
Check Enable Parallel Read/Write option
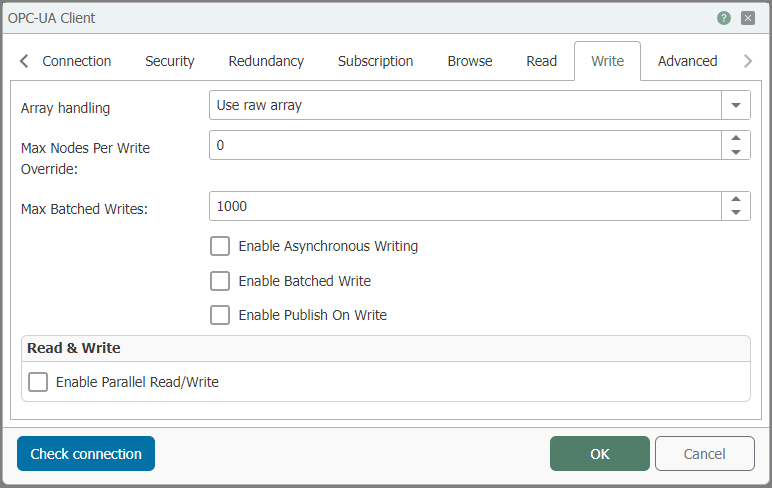(38, 382)
